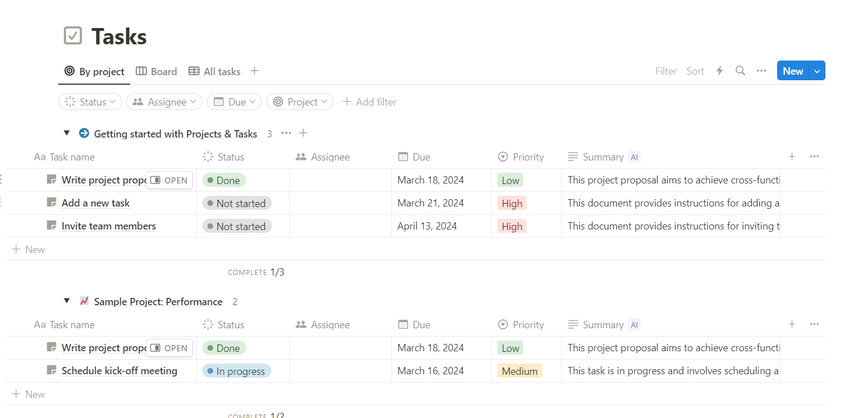Open the Status filter dropdown
This screenshot has width=868, height=418.
[90, 102]
